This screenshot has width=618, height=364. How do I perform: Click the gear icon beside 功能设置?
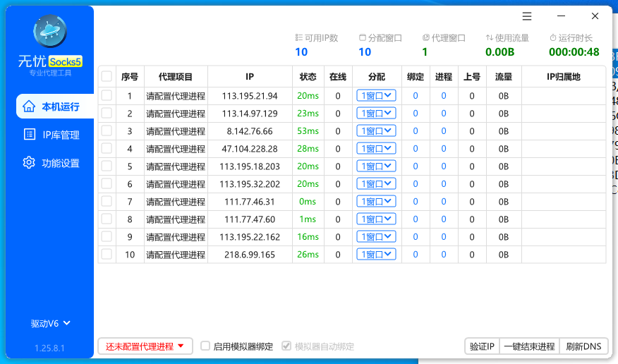click(29, 163)
